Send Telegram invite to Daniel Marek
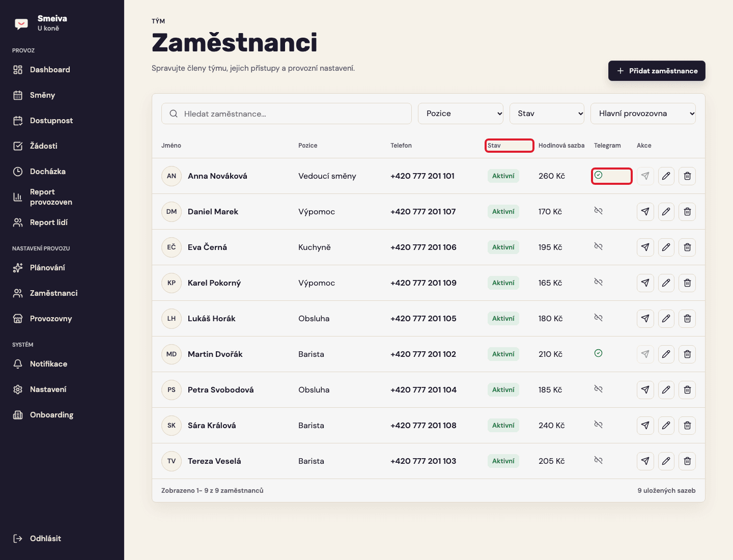The height and width of the screenshot is (560, 733). tap(645, 212)
